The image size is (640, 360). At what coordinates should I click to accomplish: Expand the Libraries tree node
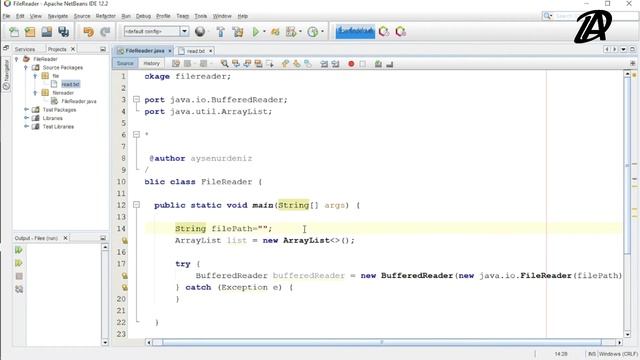[x=26, y=118]
